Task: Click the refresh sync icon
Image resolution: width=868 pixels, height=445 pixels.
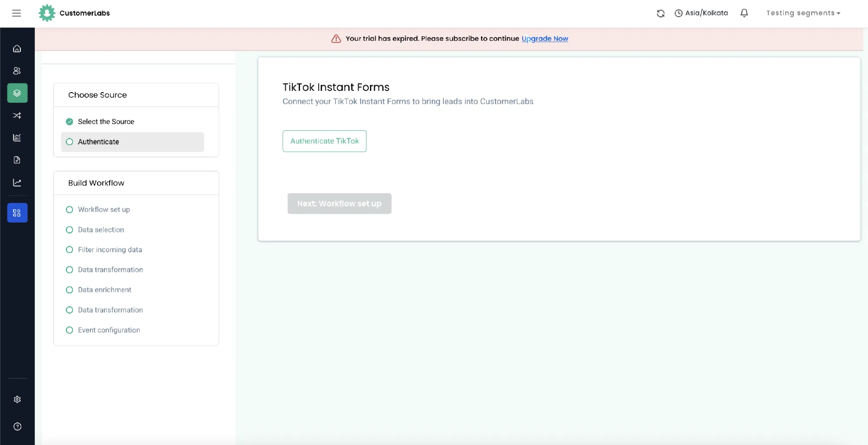Action: [660, 13]
